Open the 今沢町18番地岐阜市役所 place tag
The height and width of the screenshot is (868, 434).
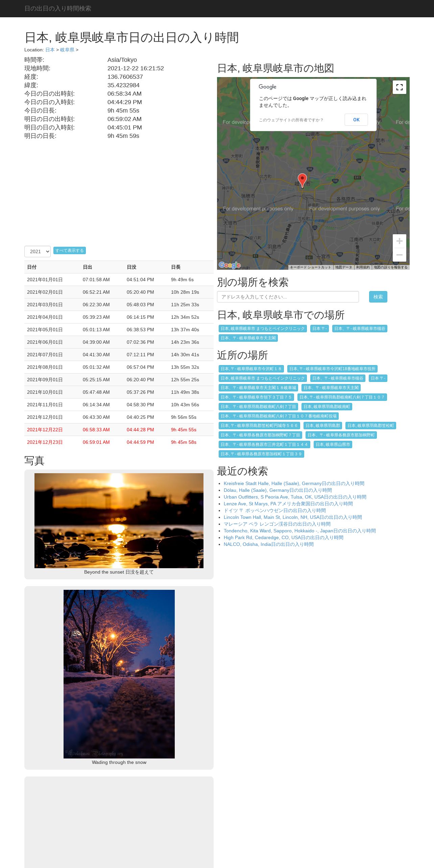point(332,369)
